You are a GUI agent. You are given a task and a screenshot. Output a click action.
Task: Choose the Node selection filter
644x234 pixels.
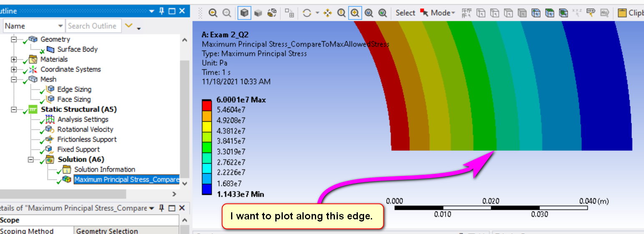pyautogui.click(x=536, y=13)
